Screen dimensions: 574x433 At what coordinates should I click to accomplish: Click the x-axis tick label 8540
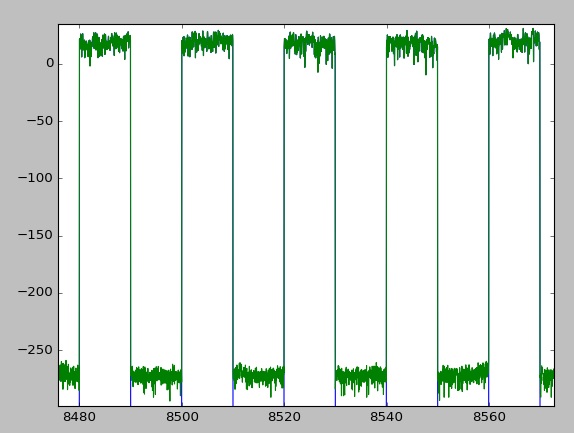pos(386,417)
